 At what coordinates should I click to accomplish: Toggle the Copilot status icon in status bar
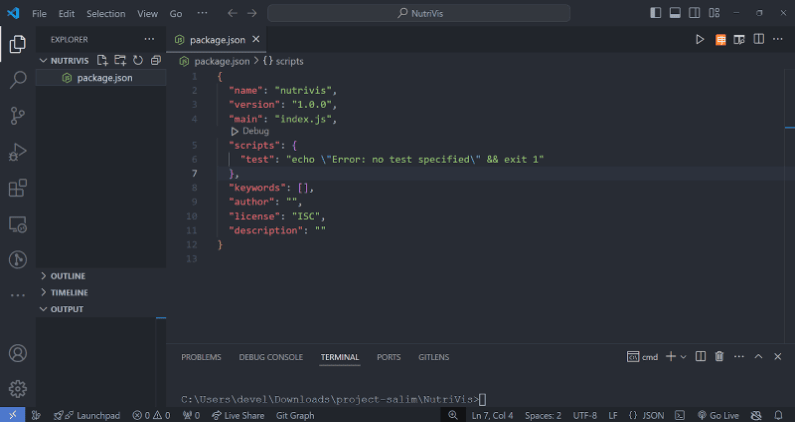point(756,415)
